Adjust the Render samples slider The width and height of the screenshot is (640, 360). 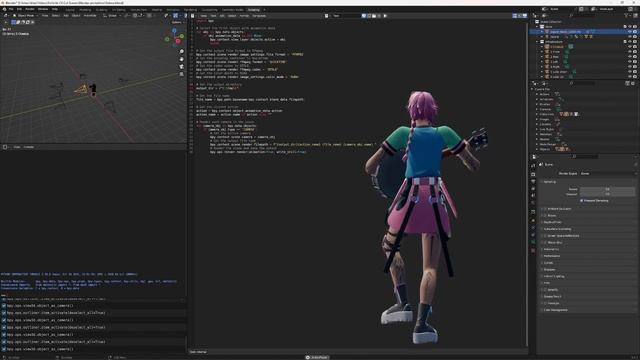pos(607,189)
